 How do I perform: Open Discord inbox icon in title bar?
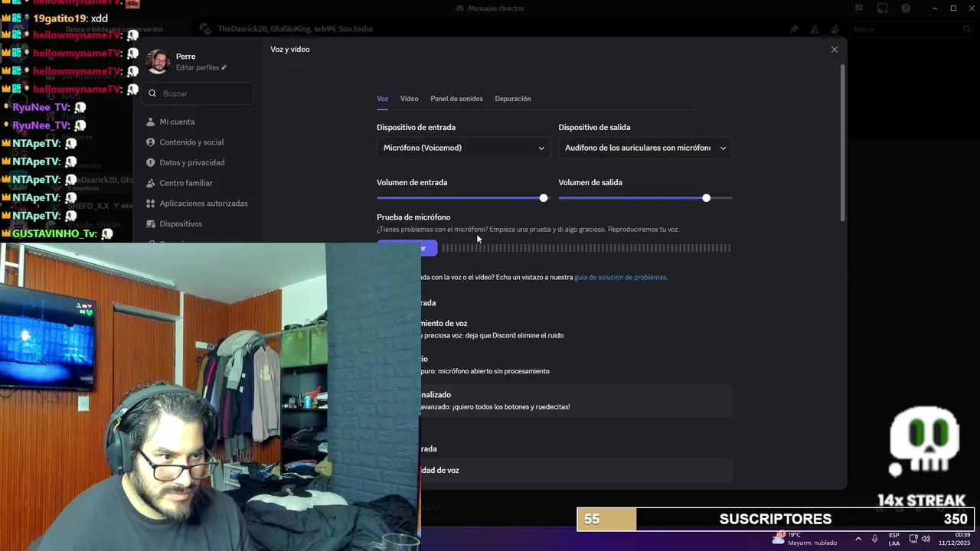click(883, 8)
